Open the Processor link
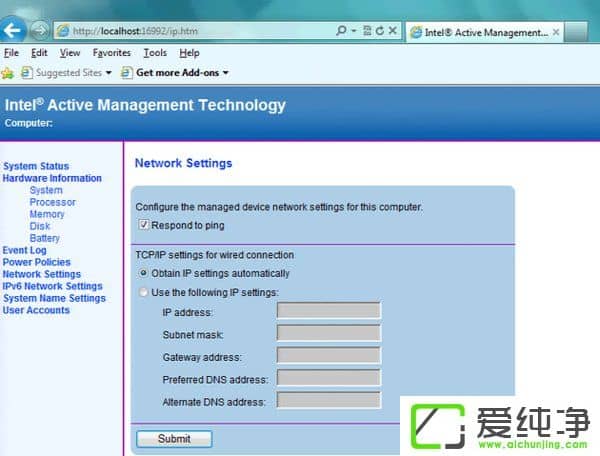This screenshot has width=600, height=456. click(x=52, y=202)
